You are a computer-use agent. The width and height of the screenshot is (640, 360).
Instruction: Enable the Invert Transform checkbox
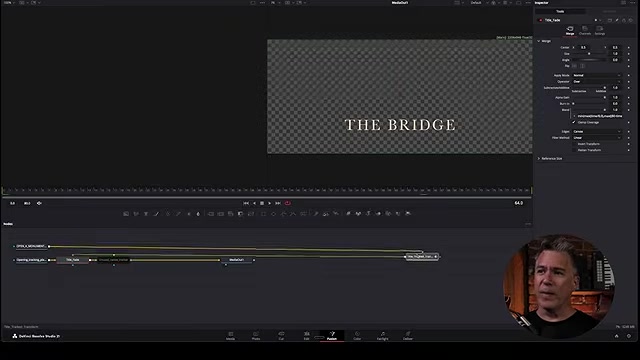coord(574,144)
